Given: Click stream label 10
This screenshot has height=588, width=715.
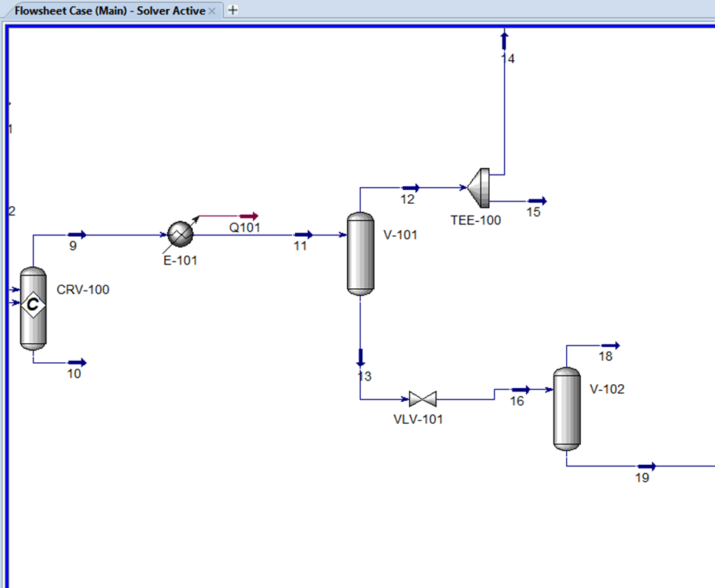Looking at the screenshot, I should 74,374.
